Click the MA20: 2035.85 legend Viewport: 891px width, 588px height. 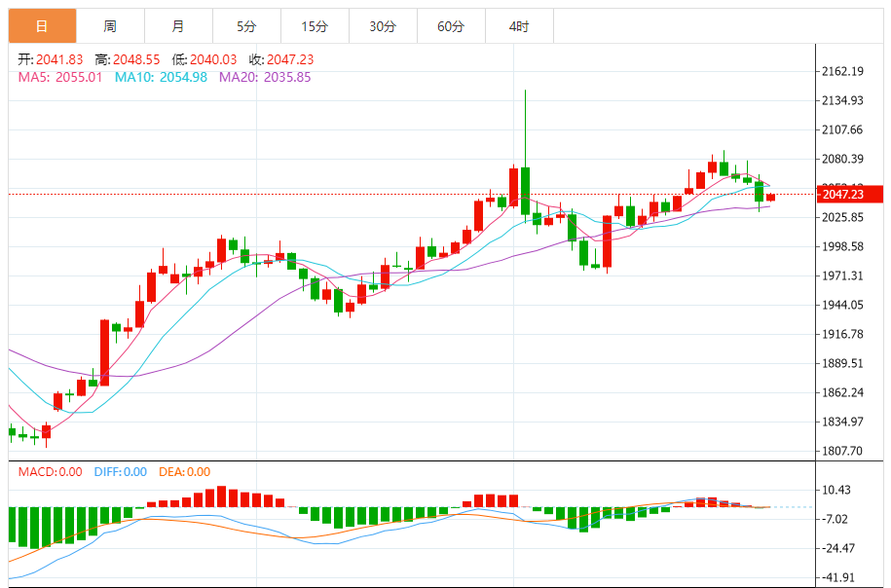265,77
